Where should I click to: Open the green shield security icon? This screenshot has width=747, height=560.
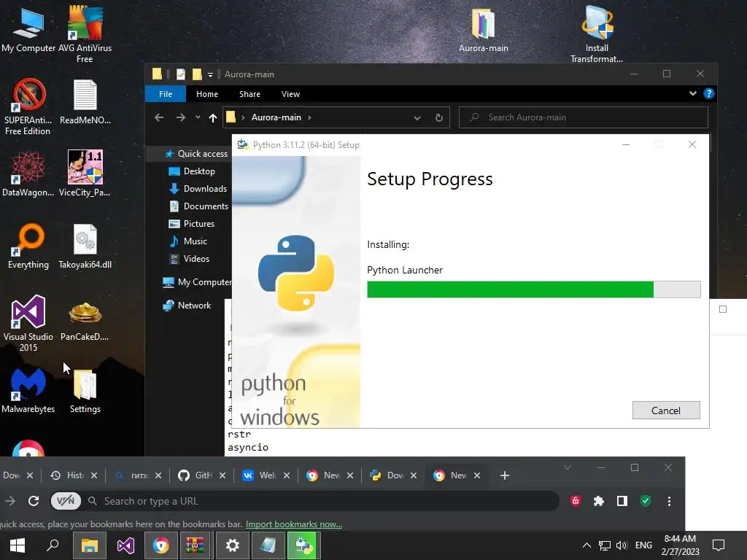(x=646, y=501)
